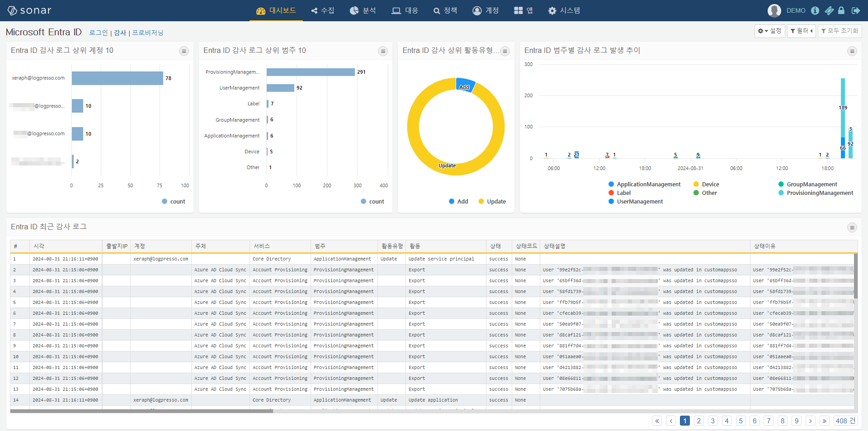
Task: Click the table vertical scrollbar
Action: coord(856,276)
